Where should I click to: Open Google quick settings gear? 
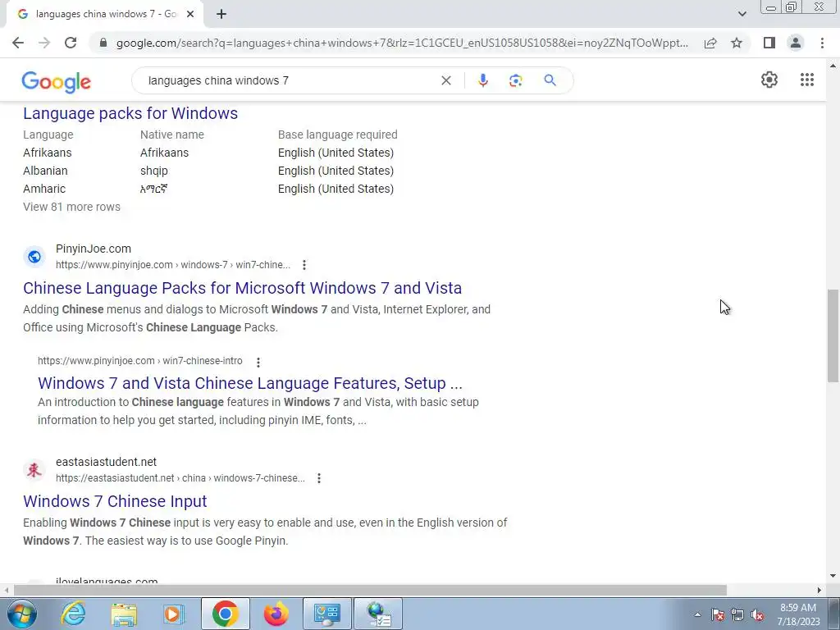pos(769,80)
